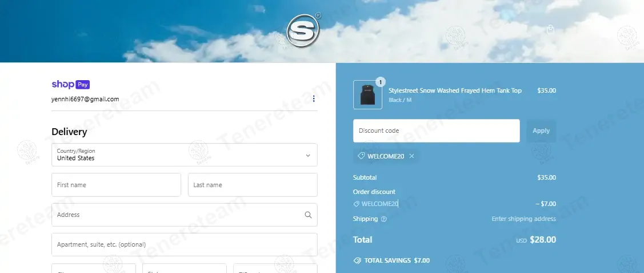Click the Stylestreet S logo in header
Viewport: 644px width, 273px height.
click(x=303, y=30)
